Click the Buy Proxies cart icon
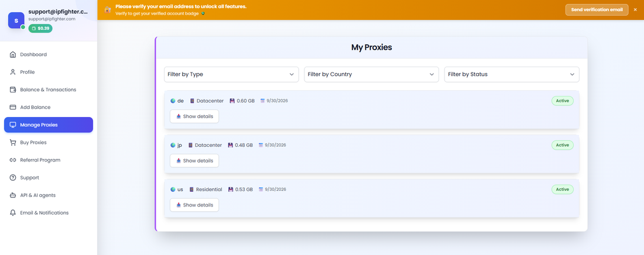This screenshot has width=644, height=255. click(x=13, y=143)
